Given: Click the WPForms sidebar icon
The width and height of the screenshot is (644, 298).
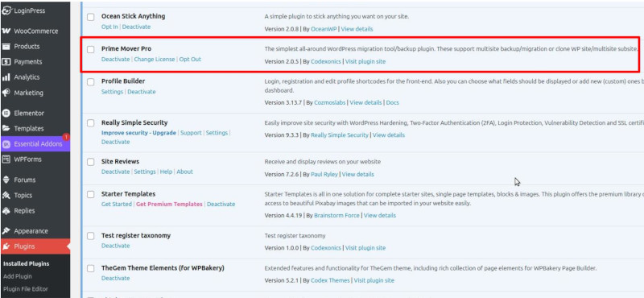Looking at the screenshot, I should [6, 159].
